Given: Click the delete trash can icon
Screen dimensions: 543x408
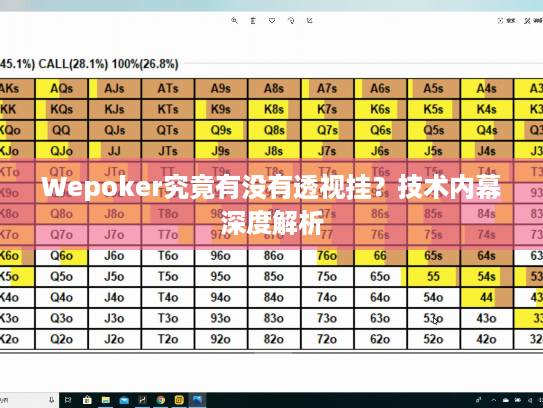Looking at the screenshot, I should click(x=253, y=21).
